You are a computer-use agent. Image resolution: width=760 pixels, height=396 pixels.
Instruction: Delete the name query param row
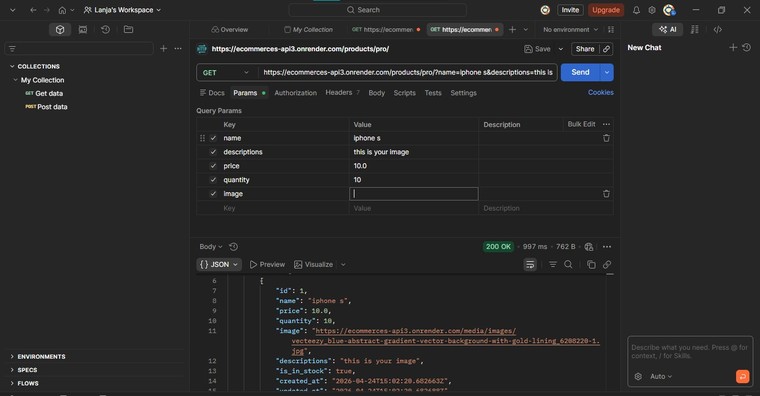point(606,138)
